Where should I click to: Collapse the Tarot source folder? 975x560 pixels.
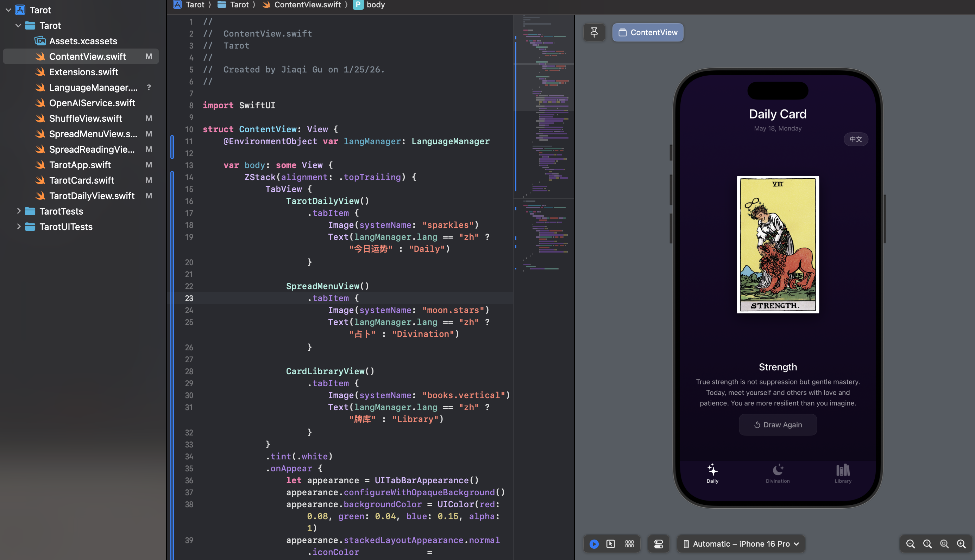pos(18,25)
